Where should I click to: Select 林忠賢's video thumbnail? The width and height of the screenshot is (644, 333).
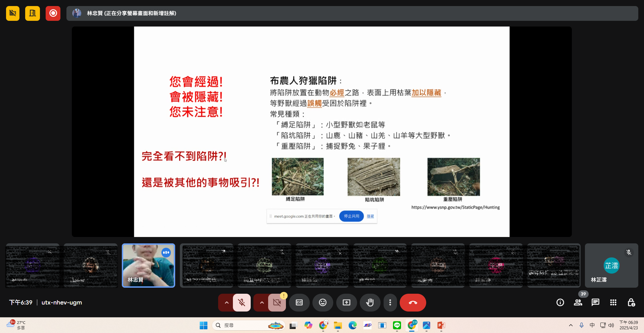(x=148, y=266)
